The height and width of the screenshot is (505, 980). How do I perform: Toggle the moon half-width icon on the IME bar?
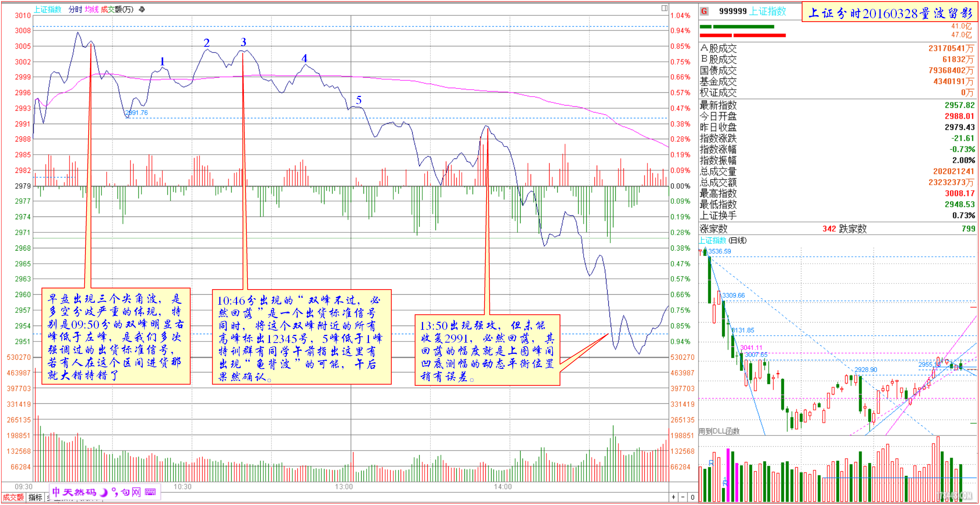pyautogui.click(x=104, y=492)
